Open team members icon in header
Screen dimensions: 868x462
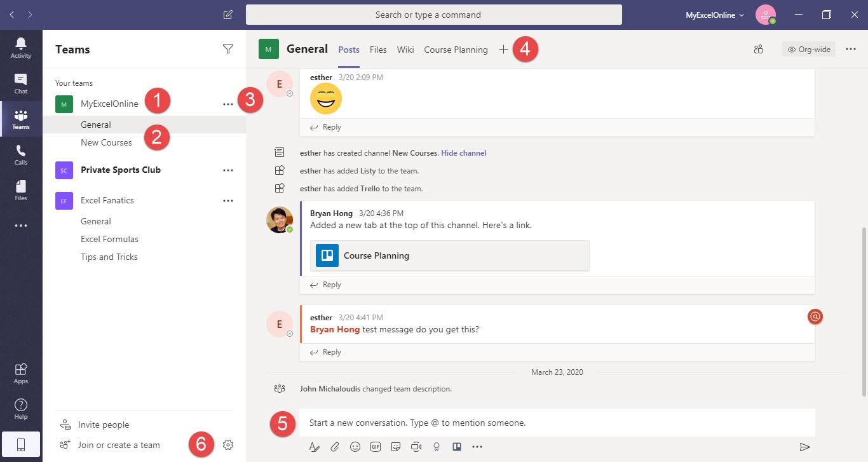click(x=758, y=49)
